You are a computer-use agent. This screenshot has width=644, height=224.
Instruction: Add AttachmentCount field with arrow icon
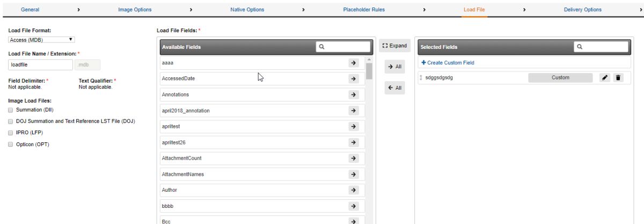pyautogui.click(x=353, y=158)
